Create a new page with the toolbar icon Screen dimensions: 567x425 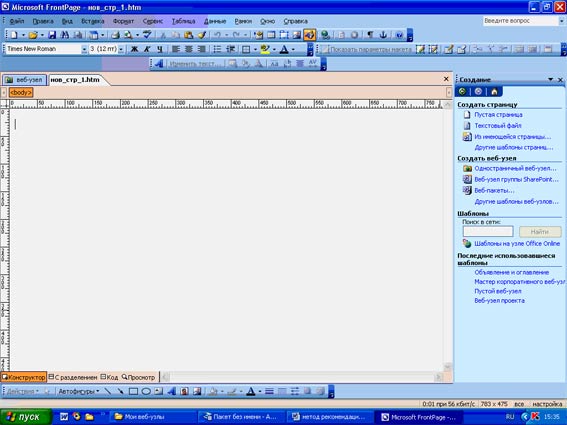click(14, 35)
